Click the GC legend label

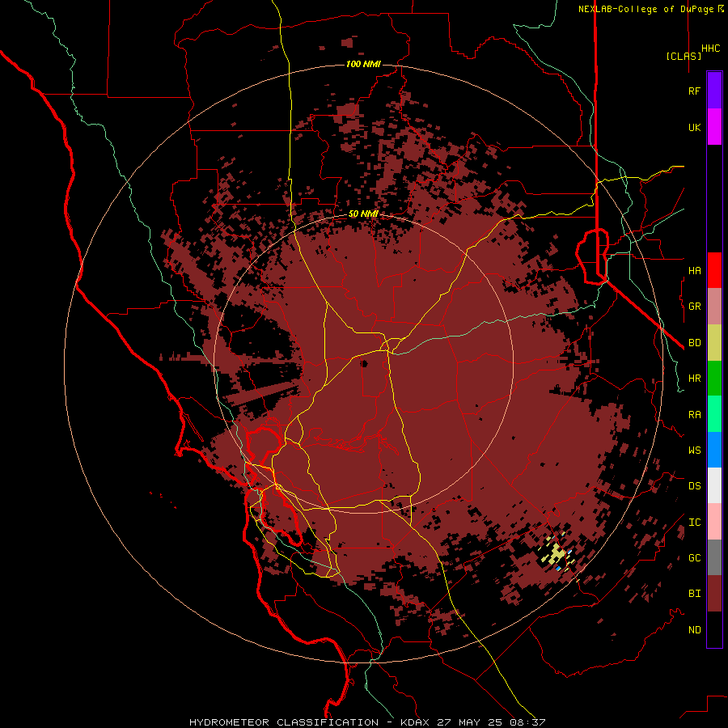pos(694,558)
